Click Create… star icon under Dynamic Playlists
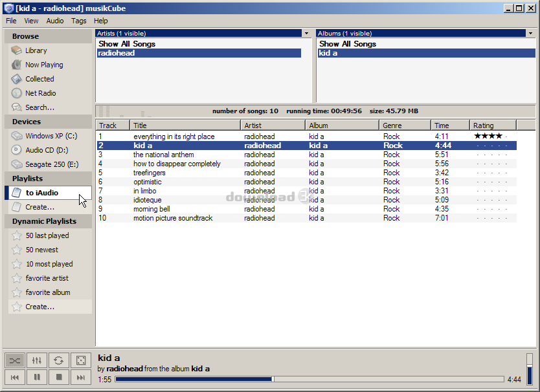 17,307
